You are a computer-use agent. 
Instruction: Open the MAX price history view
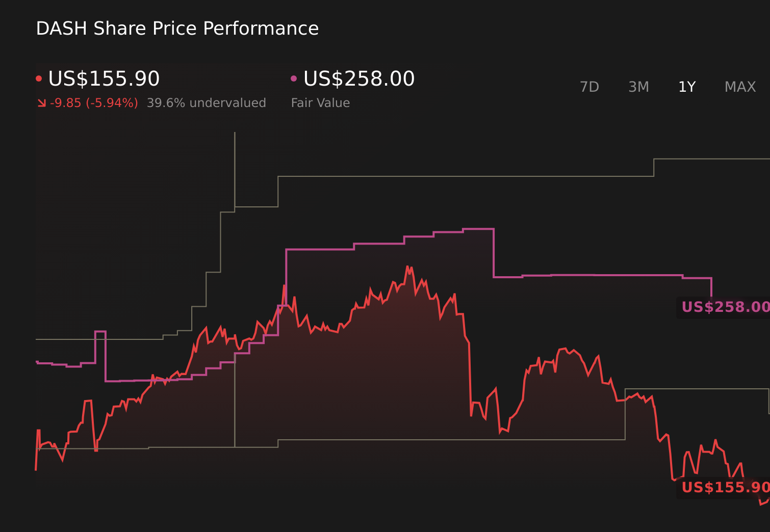[739, 87]
